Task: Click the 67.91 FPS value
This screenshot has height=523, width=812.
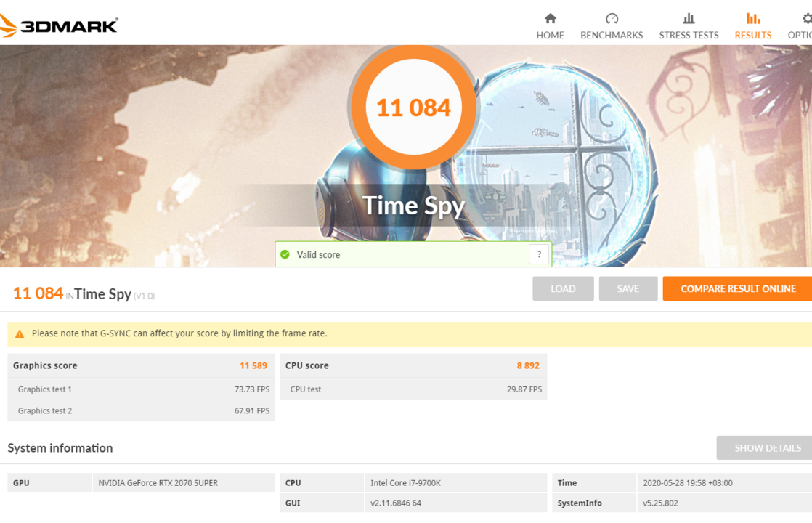Action: pos(252,410)
